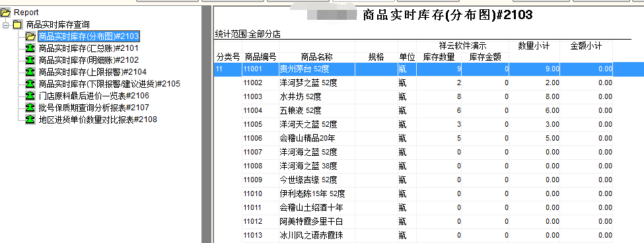Click product code 11007 cell

260,153
